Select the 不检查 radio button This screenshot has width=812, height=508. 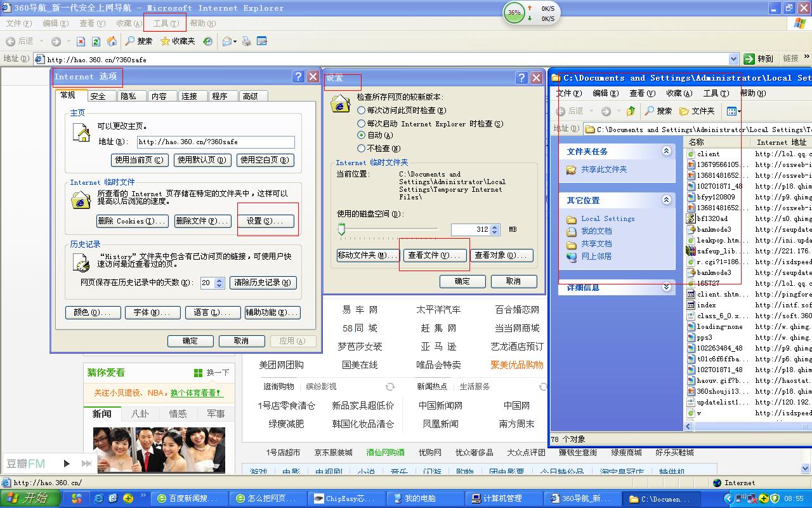coord(362,148)
